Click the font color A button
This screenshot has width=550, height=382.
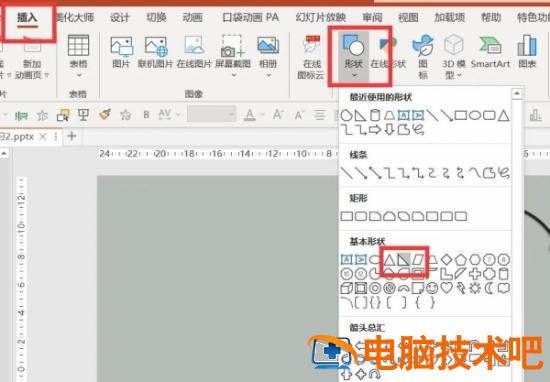pyautogui.click(x=249, y=115)
